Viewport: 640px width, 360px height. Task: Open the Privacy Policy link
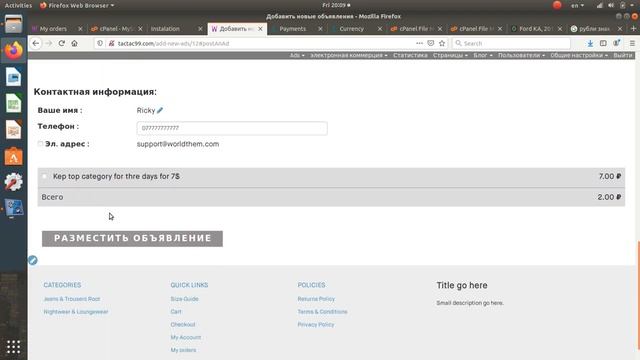click(x=316, y=324)
